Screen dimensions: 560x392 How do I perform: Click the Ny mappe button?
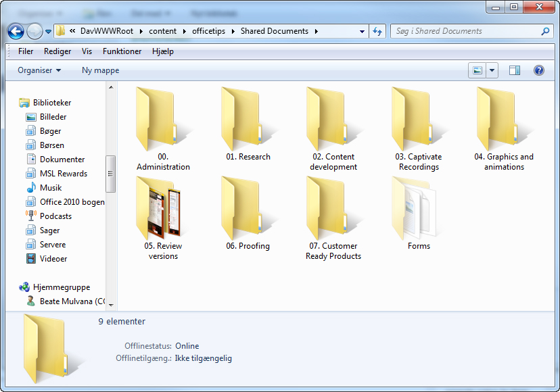pos(100,70)
